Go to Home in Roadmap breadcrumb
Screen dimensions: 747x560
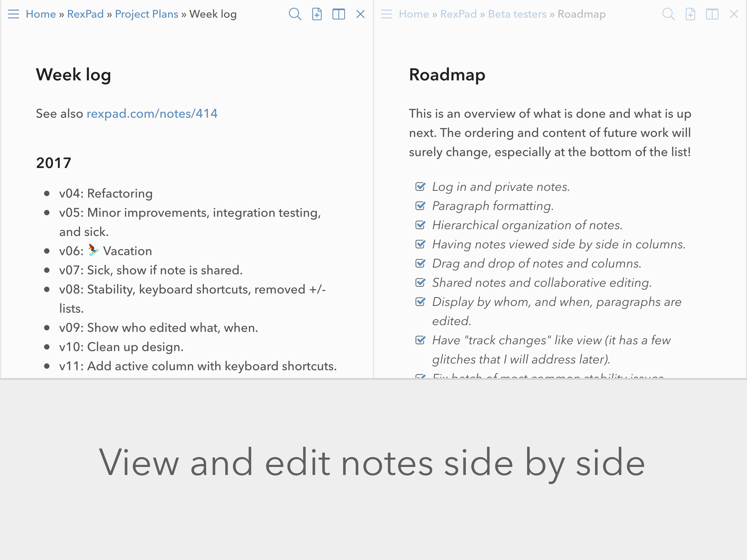tap(414, 14)
